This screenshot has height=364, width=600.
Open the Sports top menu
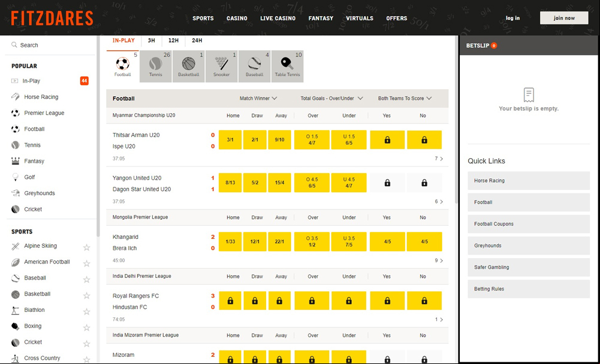tap(203, 18)
